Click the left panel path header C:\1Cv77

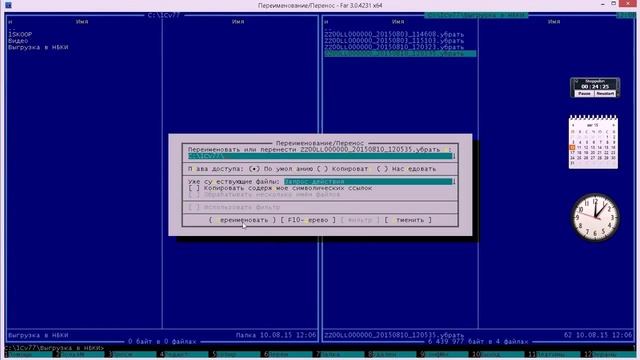click(164, 16)
